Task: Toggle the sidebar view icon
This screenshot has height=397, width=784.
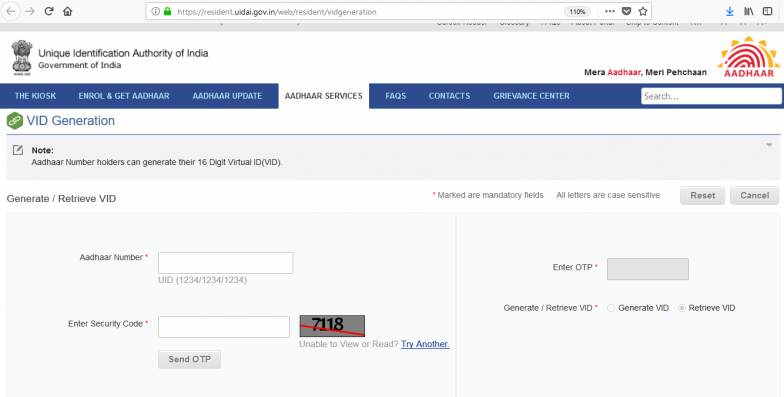Action: [768, 11]
